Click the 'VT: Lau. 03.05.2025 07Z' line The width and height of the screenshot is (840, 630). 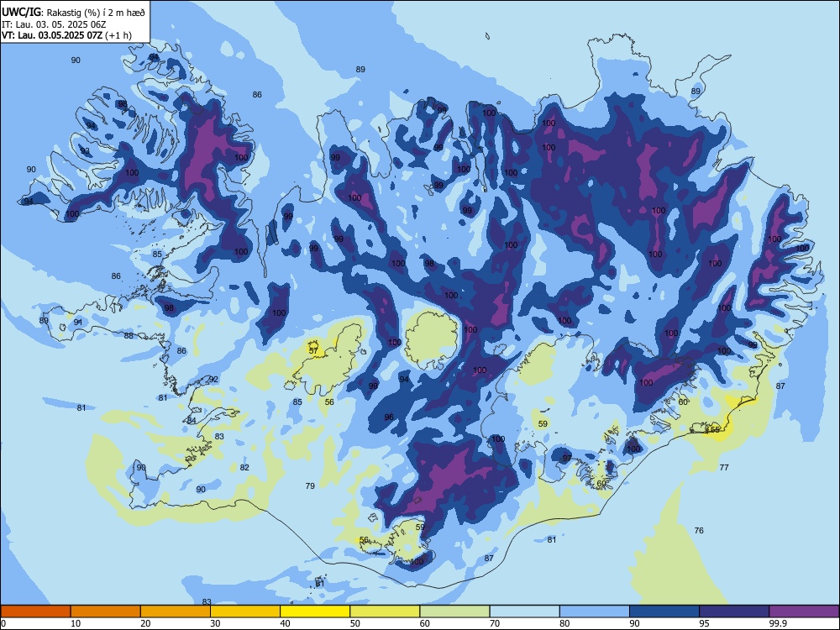click(x=66, y=35)
